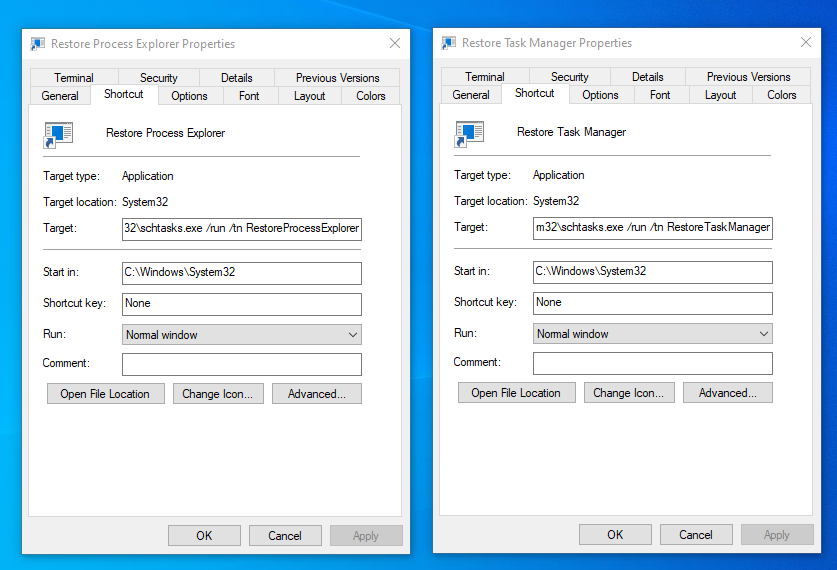The height and width of the screenshot is (570, 837).
Task: Open the Terminal tab in Task Manager properties
Action: tap(485, 77)
